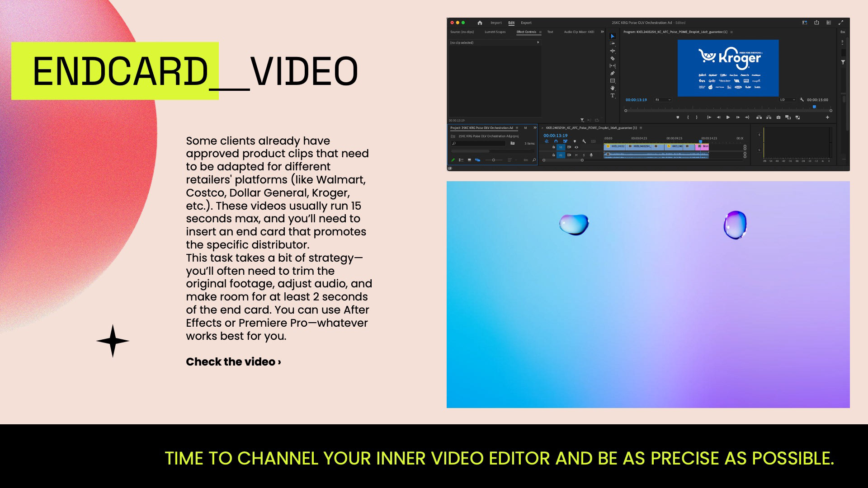Open the Audio Clip Mixer tab
This screenshot has width=868, height=488.
(579, 32)
